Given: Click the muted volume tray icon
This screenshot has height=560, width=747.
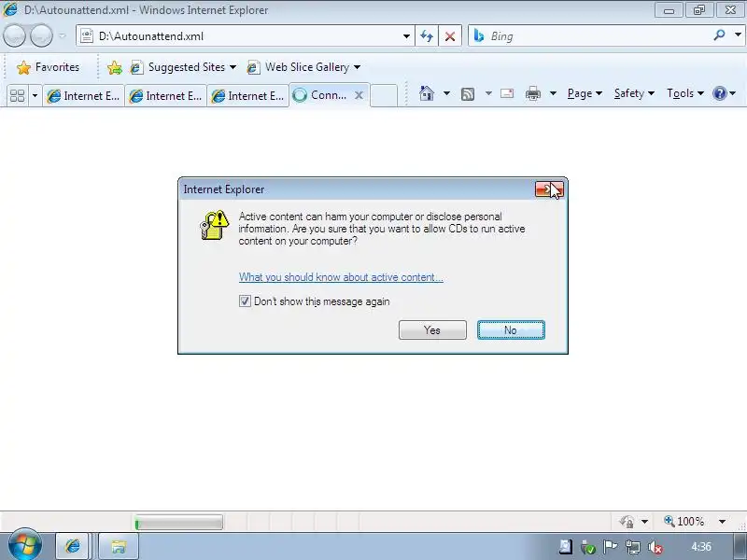Looking at the screenshot, I should 655,547.
